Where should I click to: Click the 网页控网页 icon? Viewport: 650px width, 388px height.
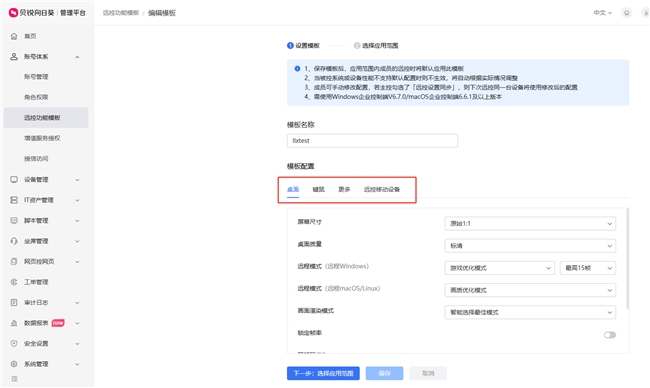click(x=14, y=262)
